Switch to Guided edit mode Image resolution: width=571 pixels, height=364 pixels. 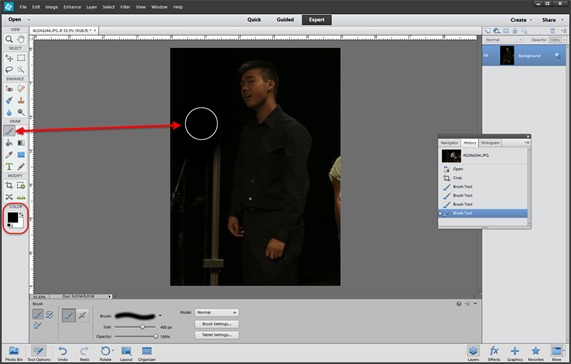[285, 20]
